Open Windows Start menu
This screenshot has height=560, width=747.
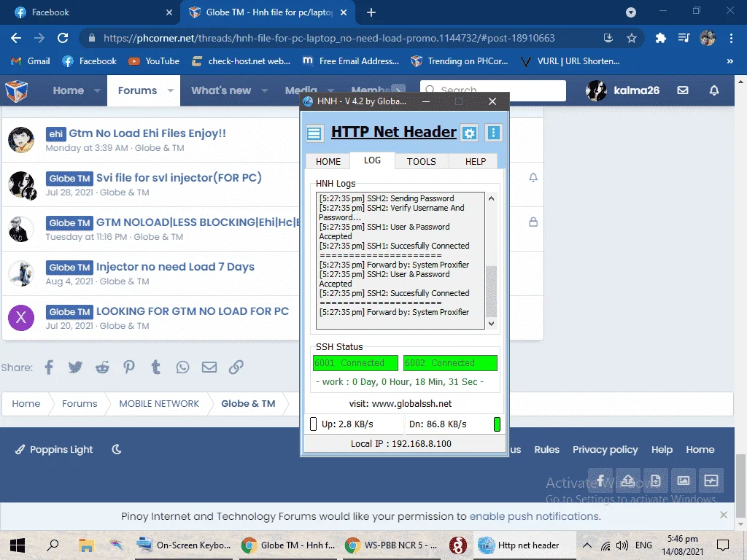pyautogui.click(x=18, y=545)
